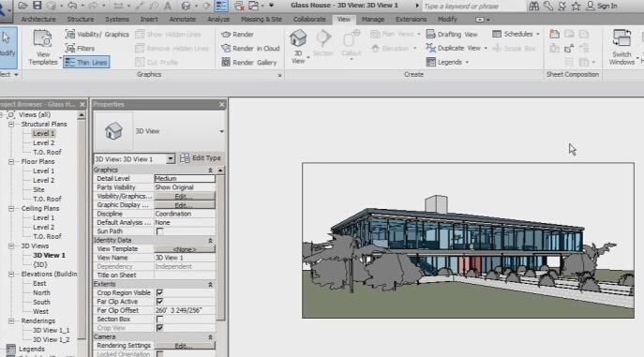Image resolution: width=644 pixels, height=357 pixels.
Task: Click Edit for Visibility/Graphics overrides
Action: point(185,196)
